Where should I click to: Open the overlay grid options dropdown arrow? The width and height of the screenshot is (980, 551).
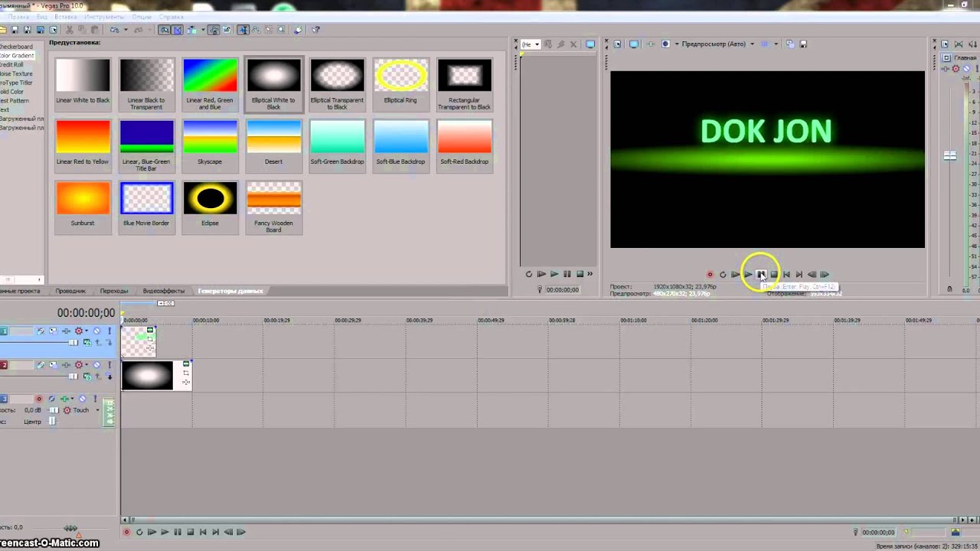(776, 44)
